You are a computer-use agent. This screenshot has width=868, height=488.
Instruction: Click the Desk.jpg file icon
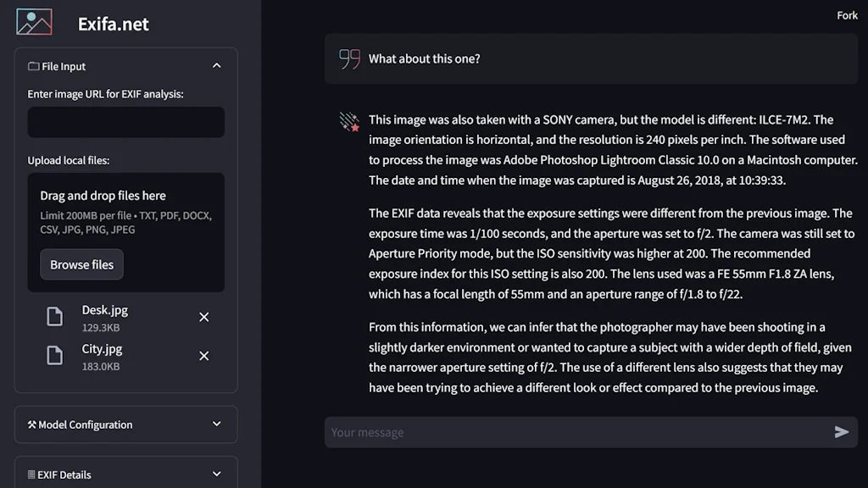click(54, 317)
